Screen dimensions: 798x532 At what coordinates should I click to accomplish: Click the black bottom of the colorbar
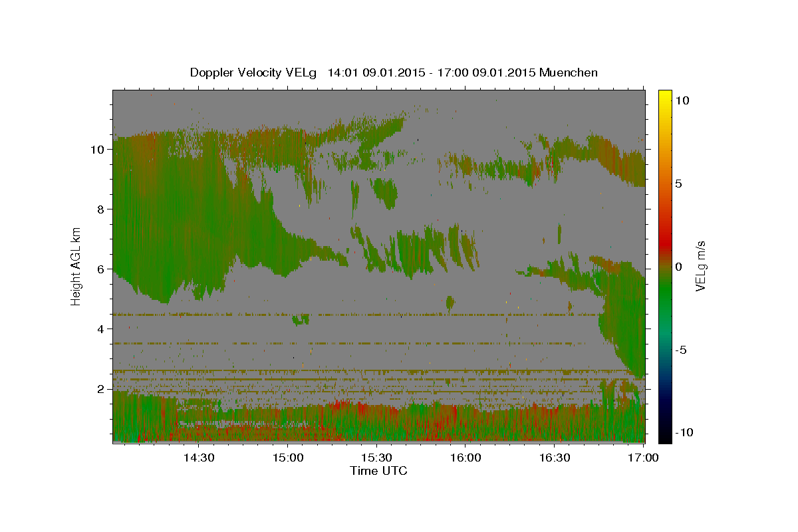pos(664,436)
